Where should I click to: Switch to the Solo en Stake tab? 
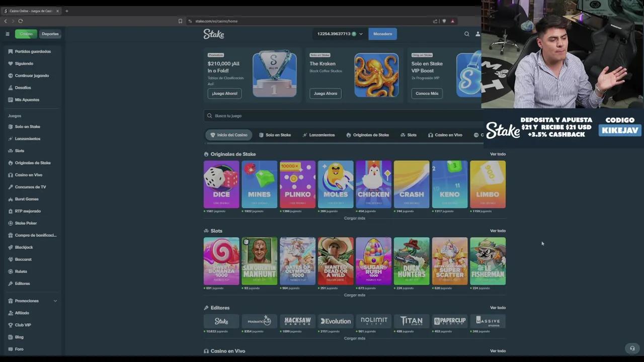coord(275,135)
